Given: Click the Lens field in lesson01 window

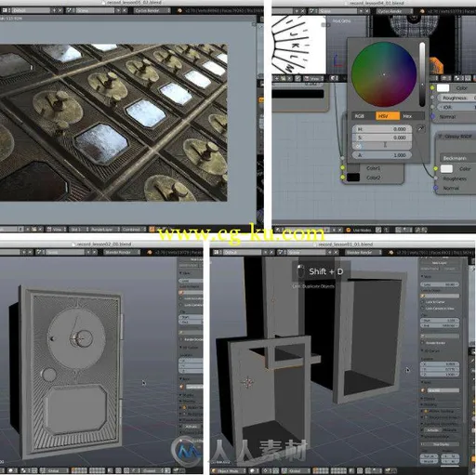Looking at the screenshot, I should tap(440, 284).
